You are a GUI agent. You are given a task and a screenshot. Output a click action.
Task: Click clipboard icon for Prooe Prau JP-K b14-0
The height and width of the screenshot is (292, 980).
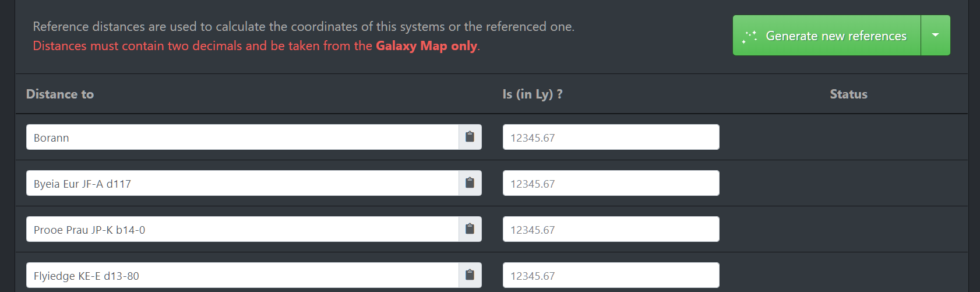coord(470,229)
